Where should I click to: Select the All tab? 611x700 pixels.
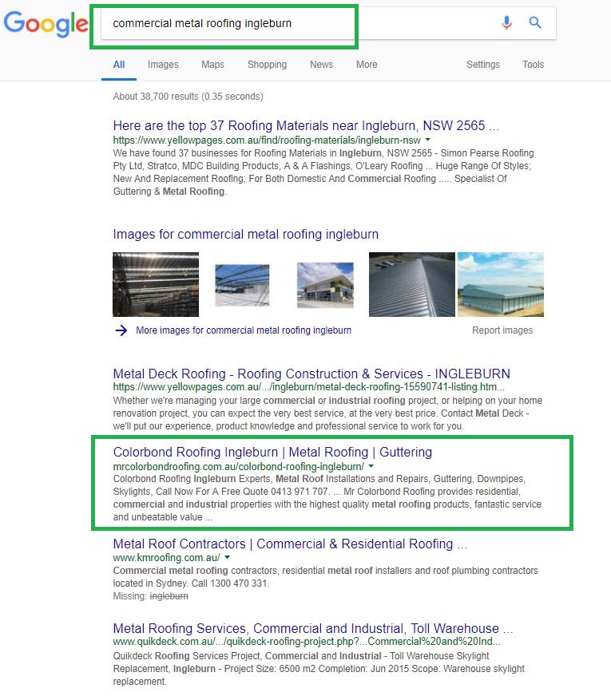pyautogui.click(x=119, y=65)
